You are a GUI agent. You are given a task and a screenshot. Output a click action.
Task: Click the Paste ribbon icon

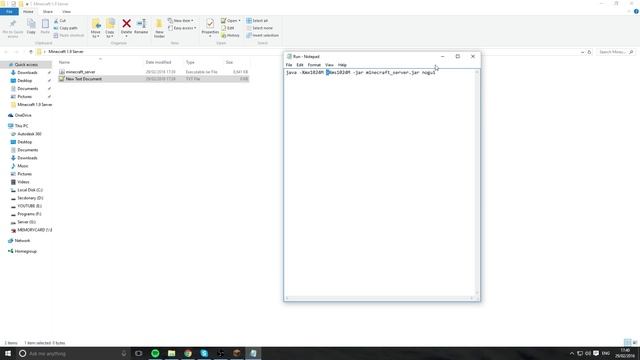[45, 27]
